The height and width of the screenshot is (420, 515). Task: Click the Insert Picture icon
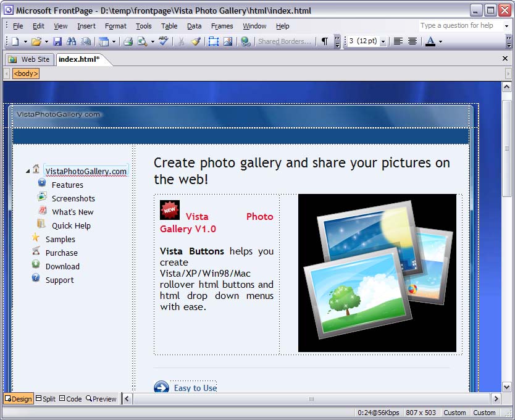[x=228, y=41]
